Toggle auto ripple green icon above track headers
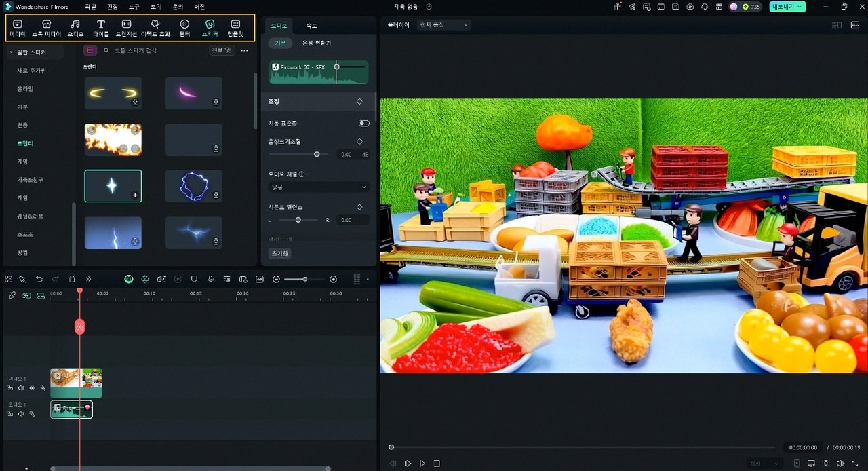This screenshot has width=868, height=471. click(x=26, y=295)
